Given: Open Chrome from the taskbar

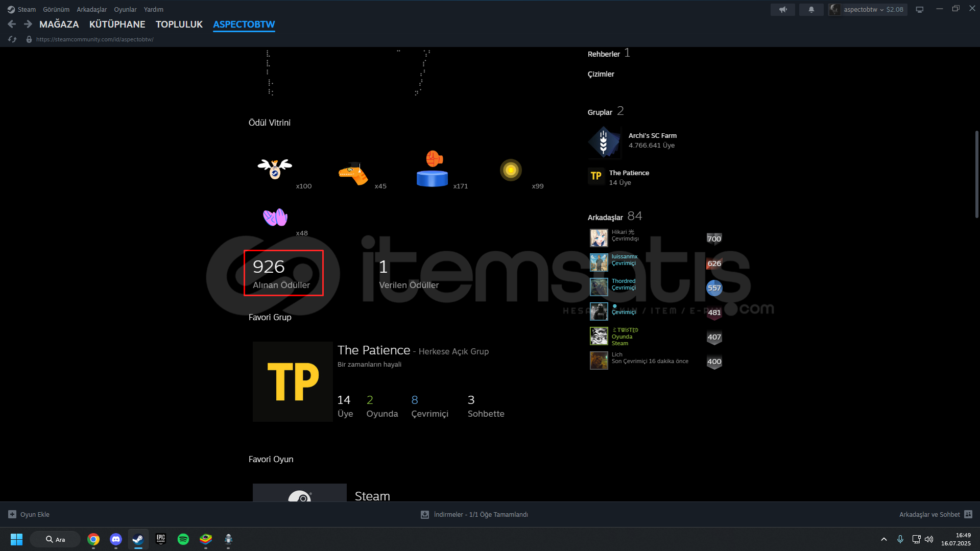Looking at the screenshot, I should coord(93,539).
